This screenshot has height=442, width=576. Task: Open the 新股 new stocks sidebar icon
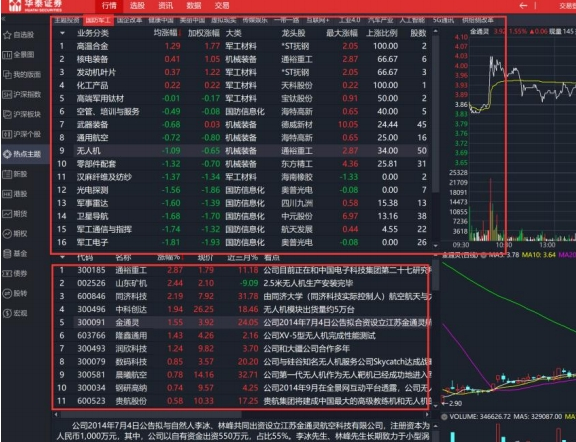pyautogui.click(x=7, y=174)
